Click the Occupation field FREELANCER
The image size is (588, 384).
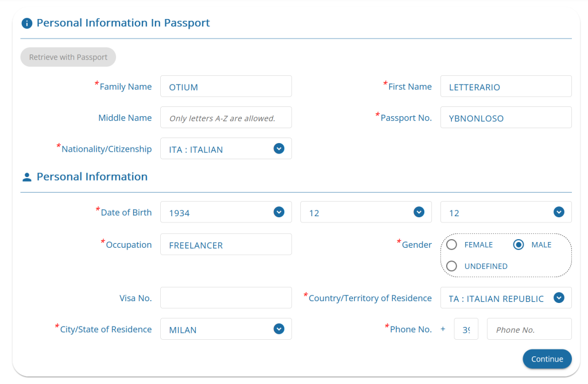[x=226, y=244]
